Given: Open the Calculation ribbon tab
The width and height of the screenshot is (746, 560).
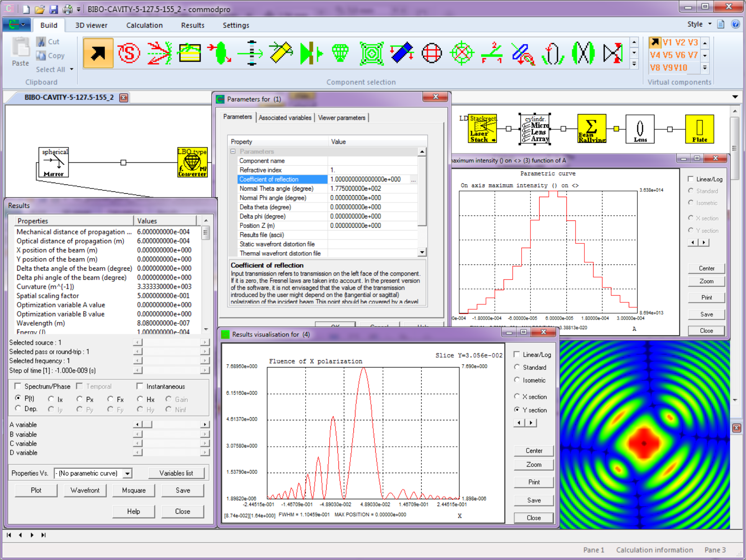Looking at the screenshot, I should tap(144, 25).
